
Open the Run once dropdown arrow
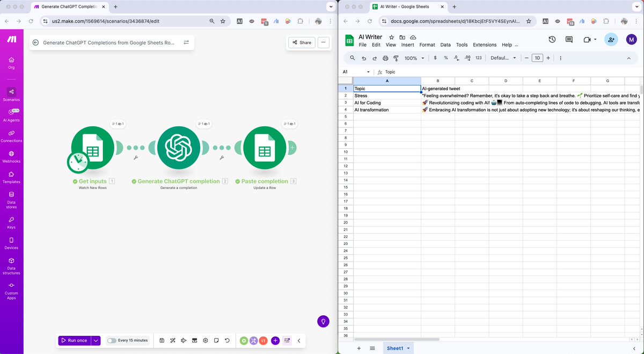point(95,340)
